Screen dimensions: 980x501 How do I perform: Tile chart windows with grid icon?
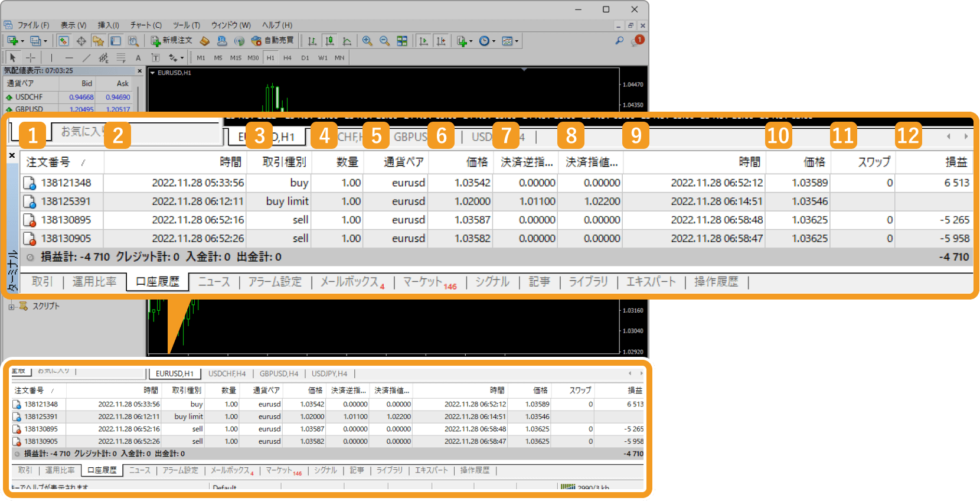[402, 41]
